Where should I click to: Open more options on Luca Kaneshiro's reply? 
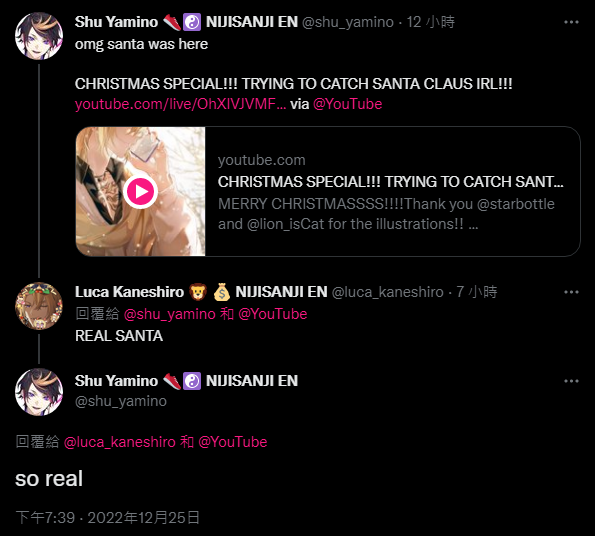[x=571, y=292]
